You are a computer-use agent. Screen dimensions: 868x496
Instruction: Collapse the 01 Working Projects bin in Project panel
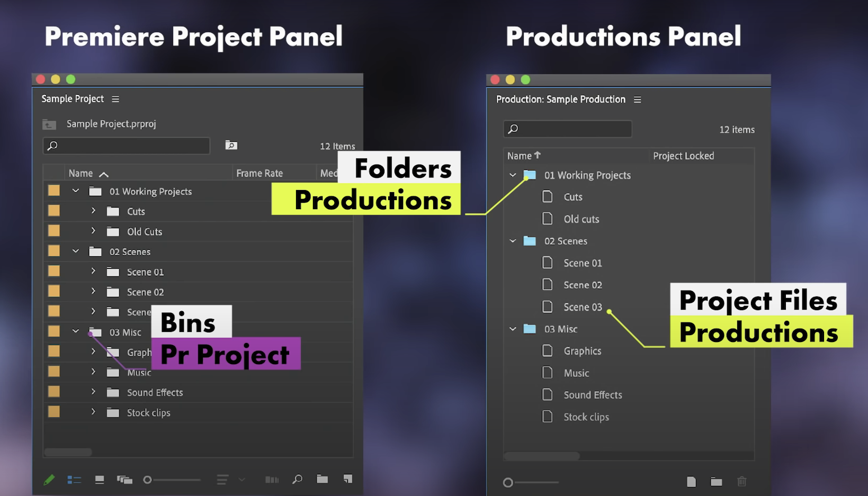point(76,191)
